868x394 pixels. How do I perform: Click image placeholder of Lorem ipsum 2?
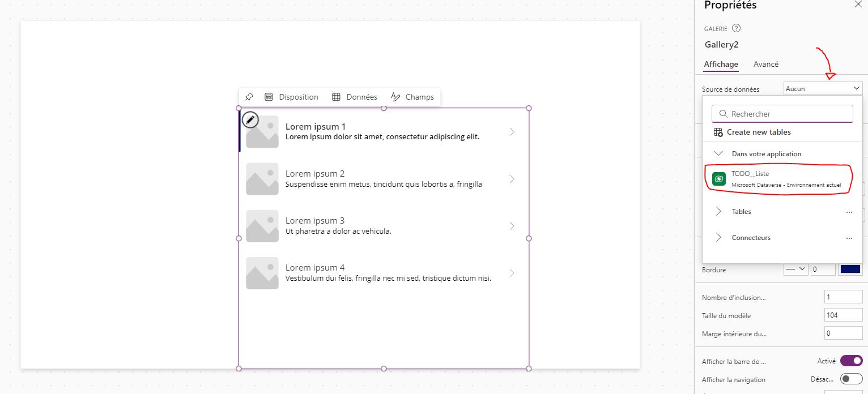(262, 179)
